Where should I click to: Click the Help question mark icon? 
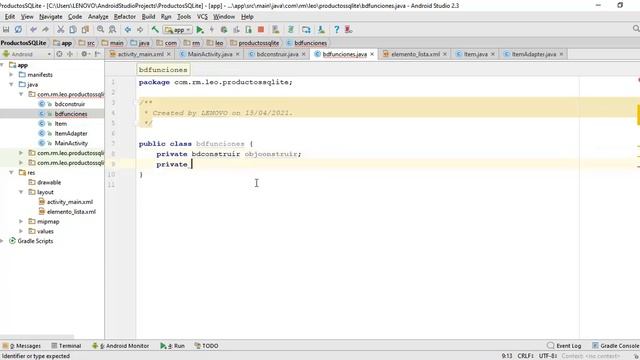(336, 29)
